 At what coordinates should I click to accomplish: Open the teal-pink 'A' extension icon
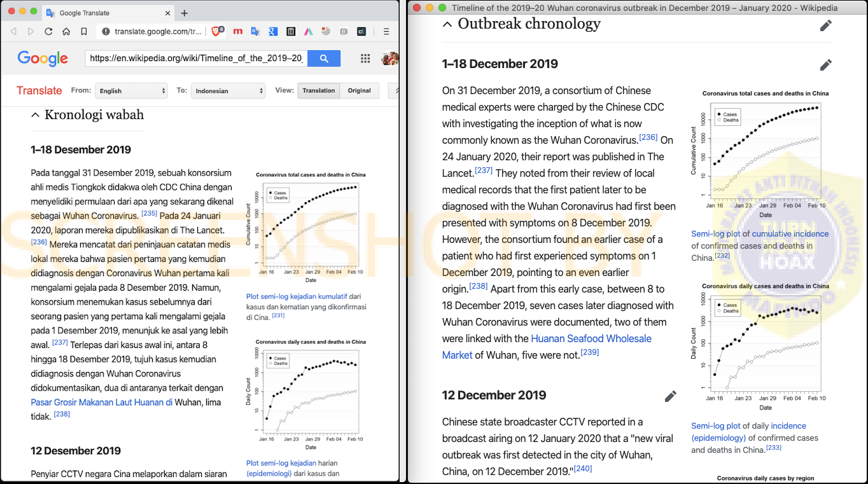[x=308, y=31]
